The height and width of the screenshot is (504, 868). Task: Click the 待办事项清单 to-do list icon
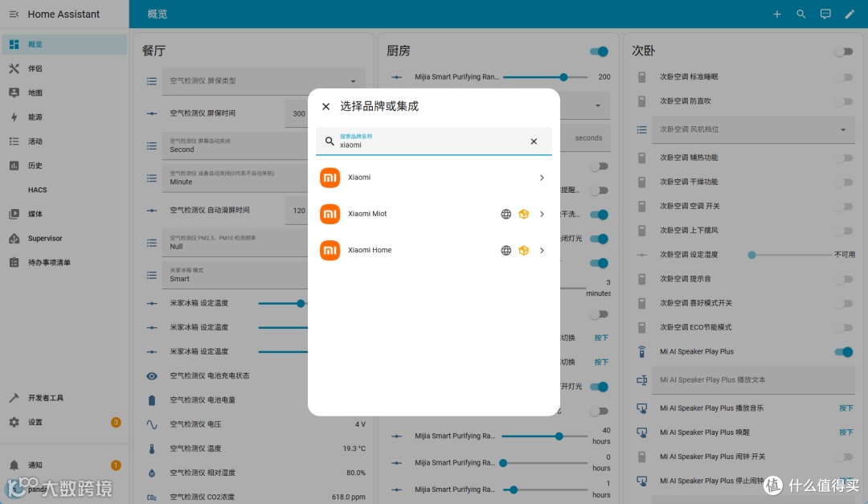pos(14,263)
